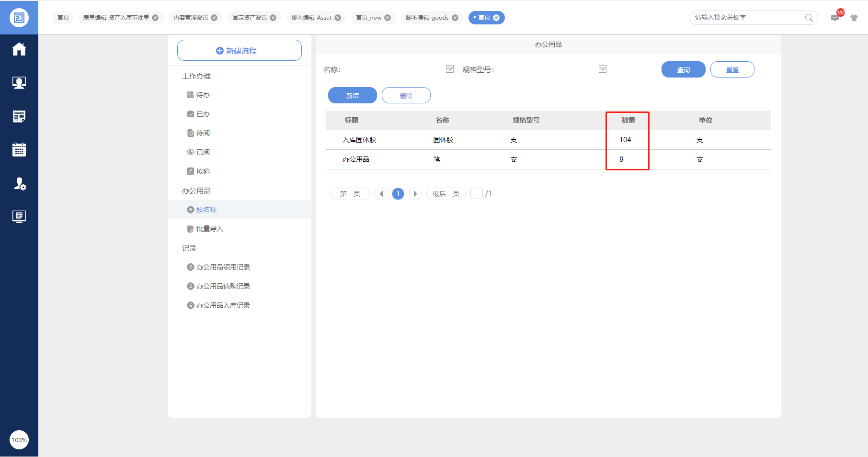
Task: Toggle the checkbox beside 规格型号 field
Action: point(603,69)
